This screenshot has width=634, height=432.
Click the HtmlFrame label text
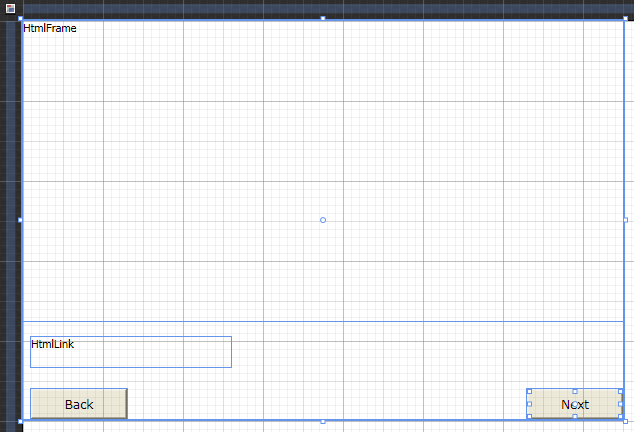(x=50, y=28)
